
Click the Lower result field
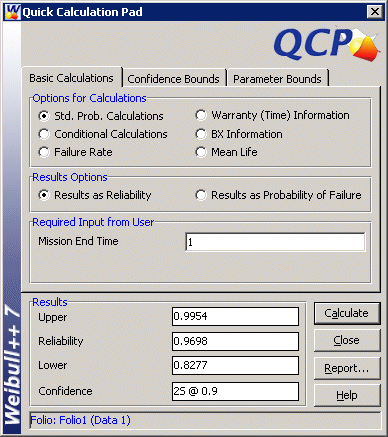235,365
